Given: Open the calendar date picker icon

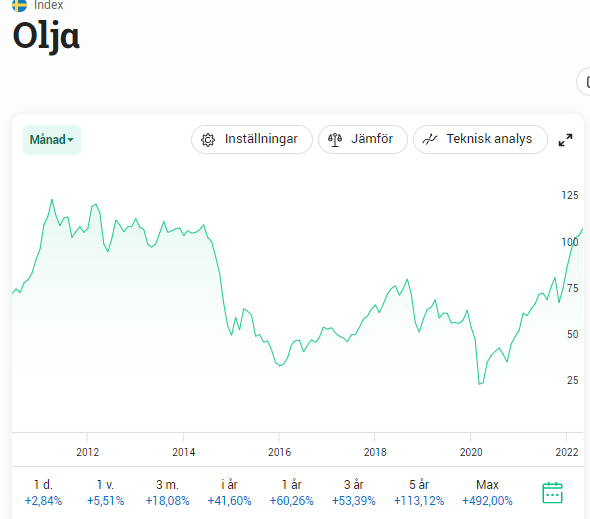Looking at the screenshot, I should (552, 493).
